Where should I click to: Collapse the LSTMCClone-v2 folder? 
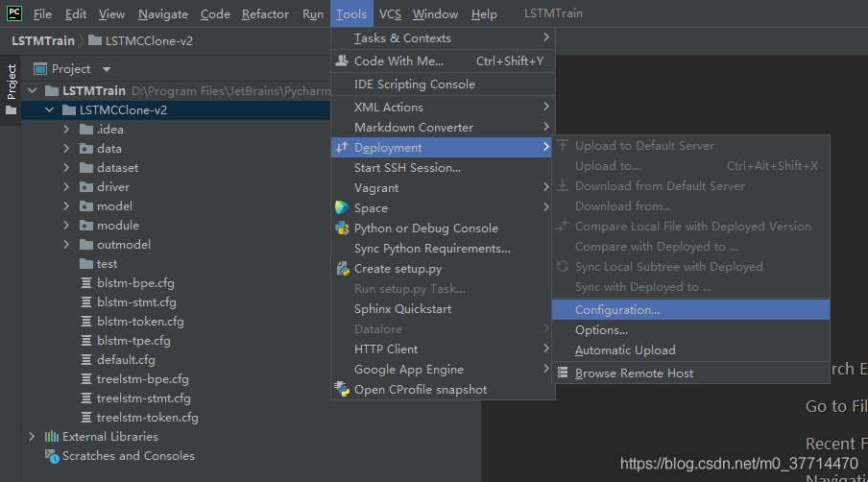49,110
